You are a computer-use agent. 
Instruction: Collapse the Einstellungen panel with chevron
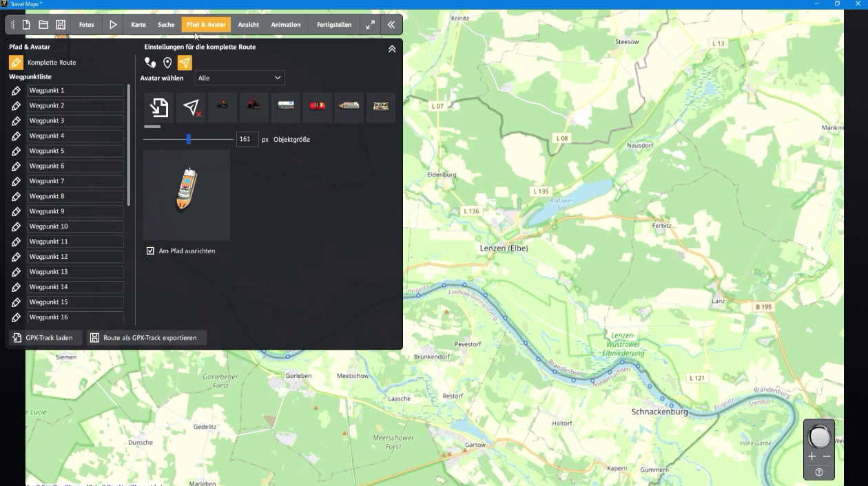393,49
